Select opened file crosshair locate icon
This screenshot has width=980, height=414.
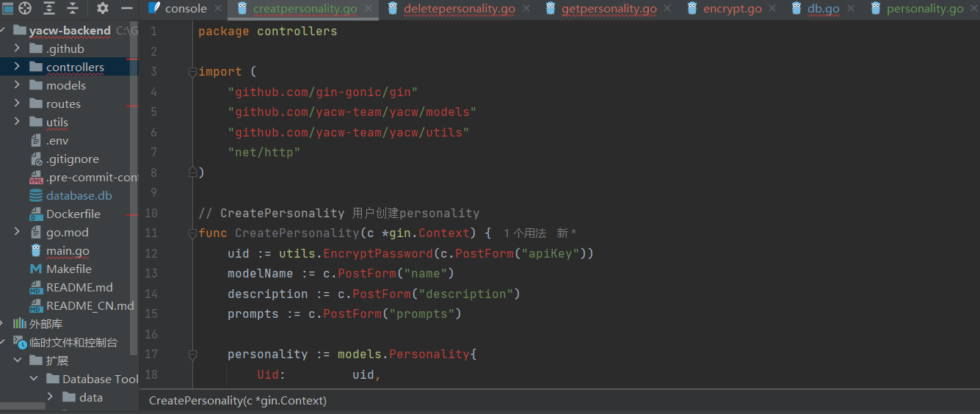tap(25, 9)
